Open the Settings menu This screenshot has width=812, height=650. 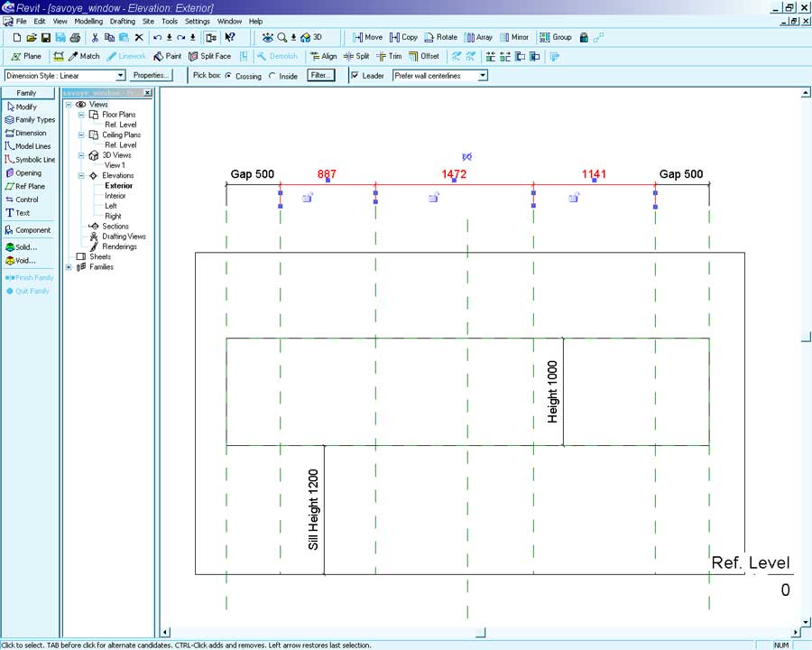198,22
